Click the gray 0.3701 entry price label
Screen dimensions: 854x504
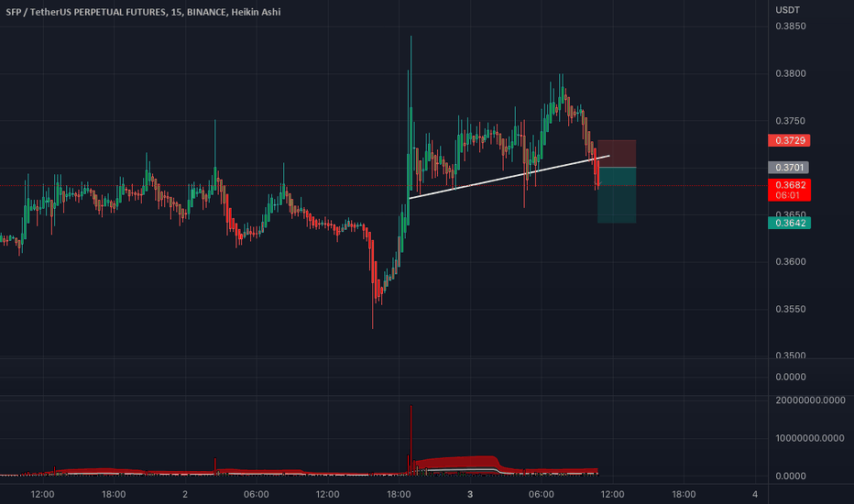(789, 168)
